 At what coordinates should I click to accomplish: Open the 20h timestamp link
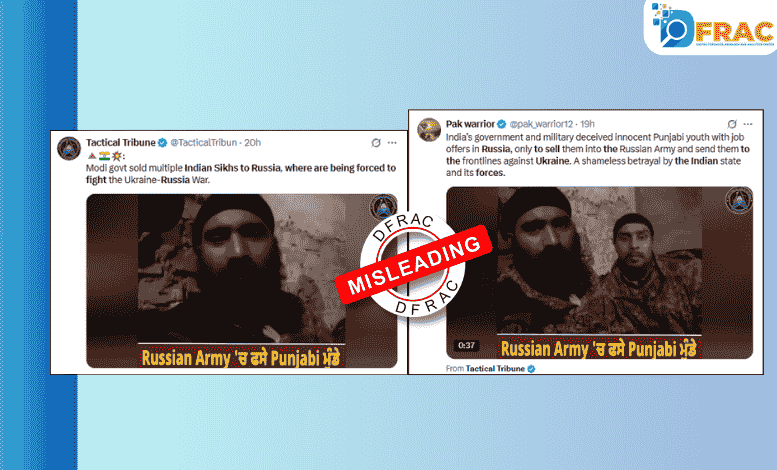coord(252,143)
